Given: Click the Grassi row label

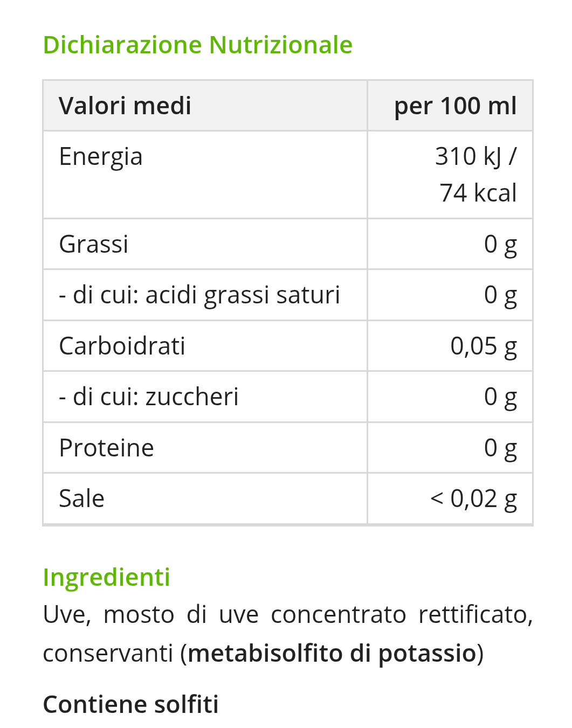Looking at the screenshot, I should (94, 244).
